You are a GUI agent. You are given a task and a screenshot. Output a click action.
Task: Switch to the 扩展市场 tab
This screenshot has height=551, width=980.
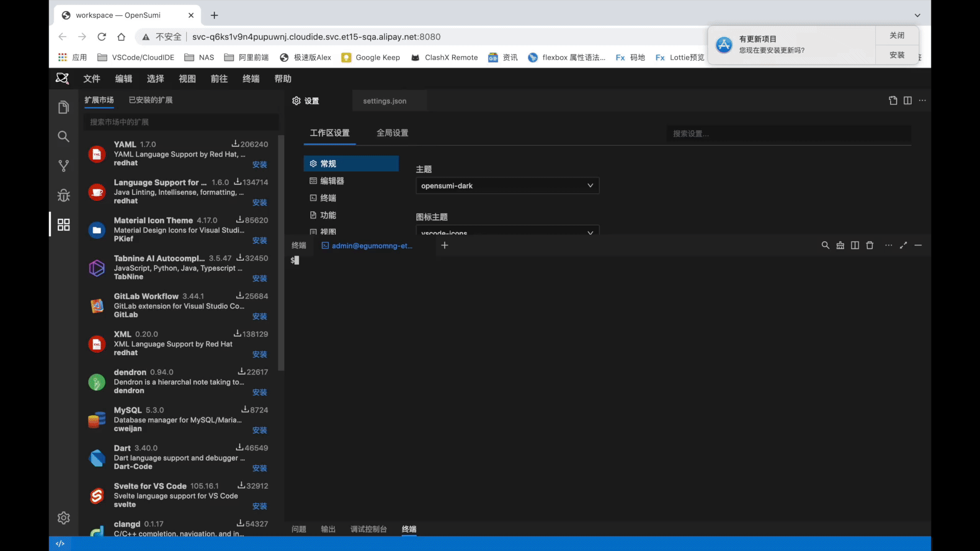[x=99, y=100]
